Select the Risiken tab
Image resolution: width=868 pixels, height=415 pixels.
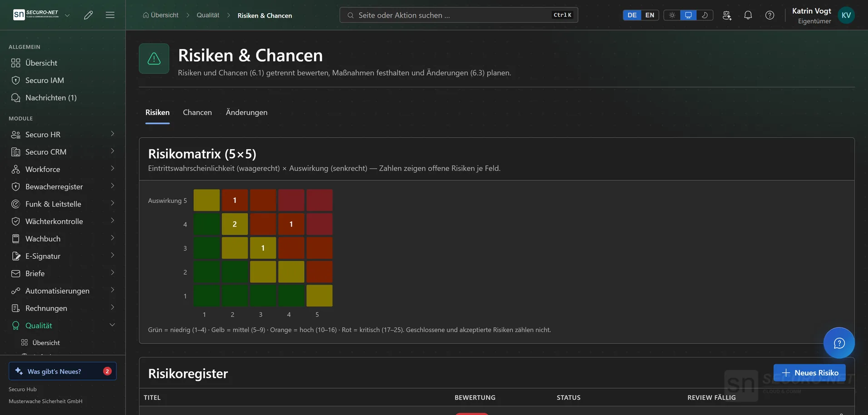[158, 112]
